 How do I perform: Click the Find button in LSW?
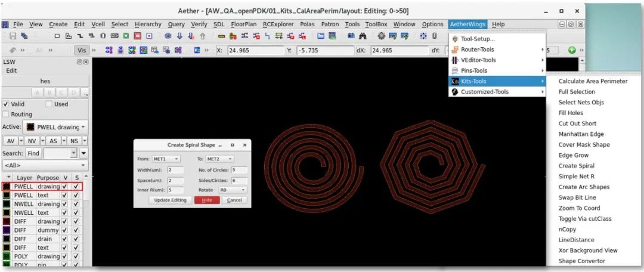(33, 153)
